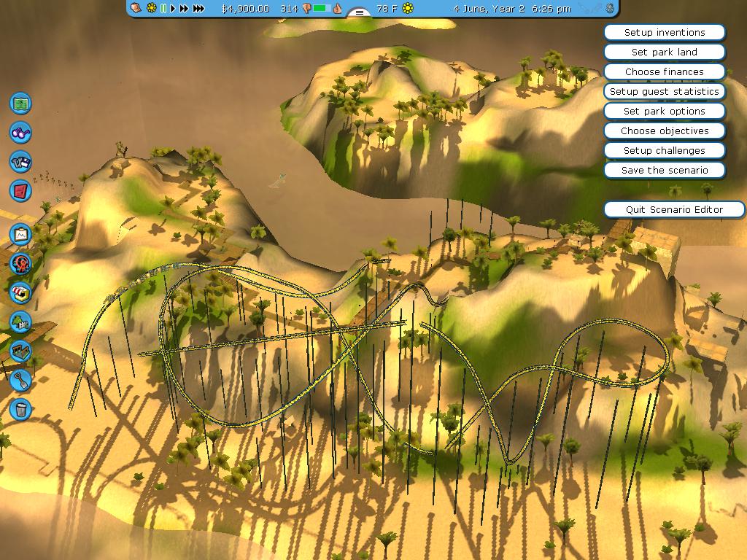
Task: Set game to triple fast-forward speed
Action: tap(198, 8)
